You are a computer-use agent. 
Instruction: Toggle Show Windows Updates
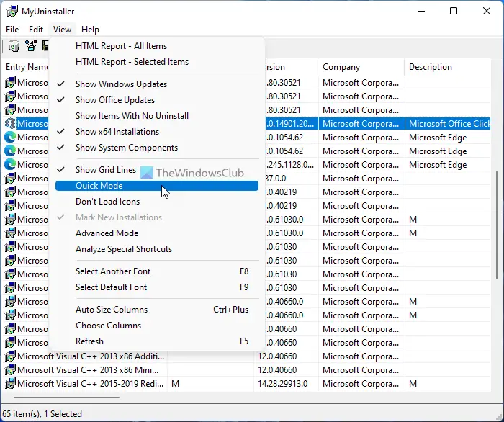pyautogui.click(x=157, y=84)
